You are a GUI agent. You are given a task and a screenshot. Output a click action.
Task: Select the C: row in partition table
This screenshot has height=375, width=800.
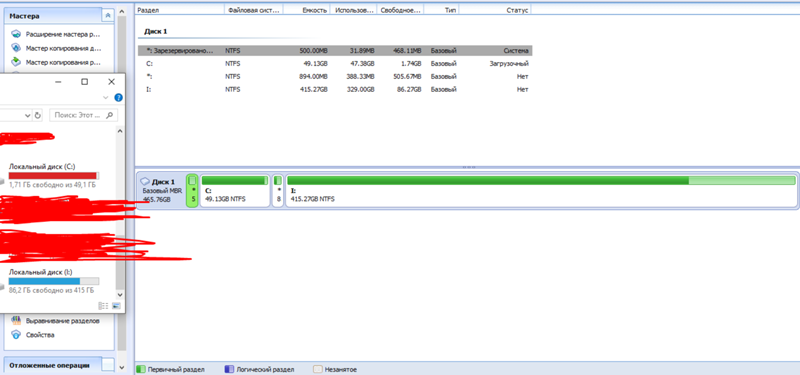click(x=335, y=64)
